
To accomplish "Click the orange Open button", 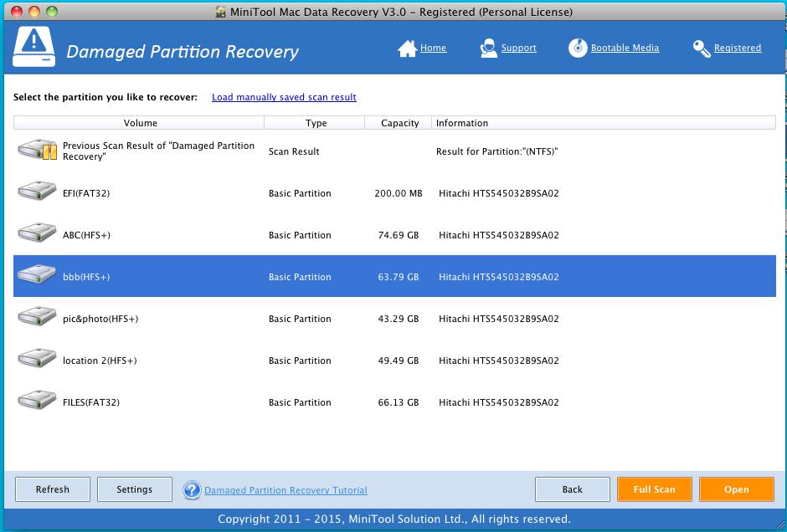I will tap(736, 489).
